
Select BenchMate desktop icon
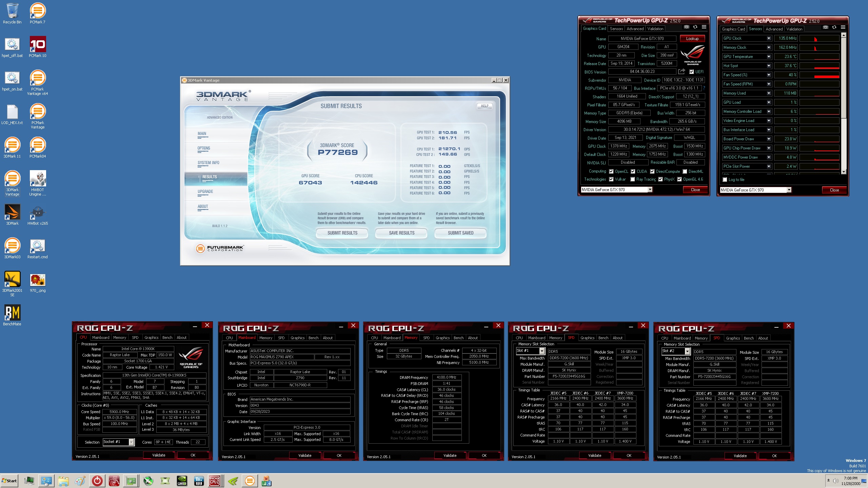click(x=12, y=315)
